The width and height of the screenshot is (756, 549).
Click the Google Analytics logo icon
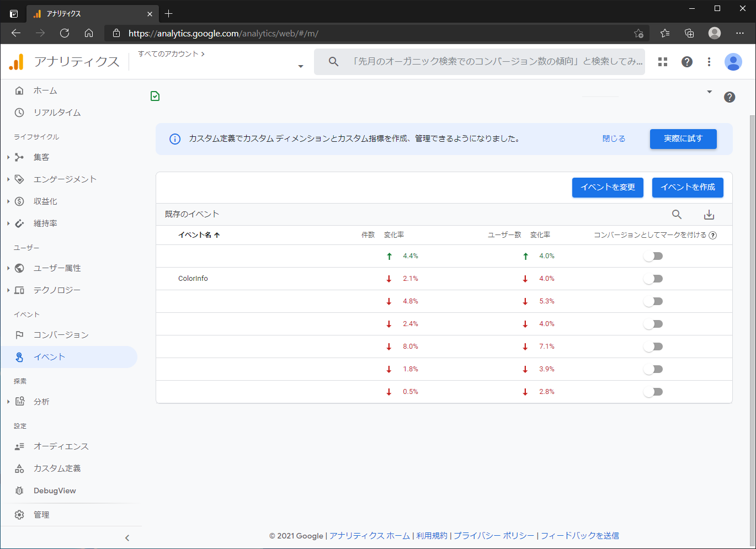point(17,62)
